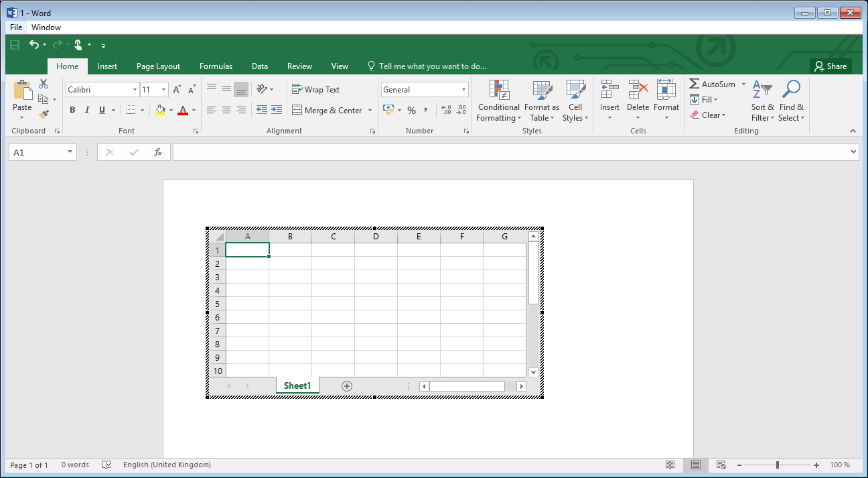Switch to the Formulas ribbon tab

(216, 66)
